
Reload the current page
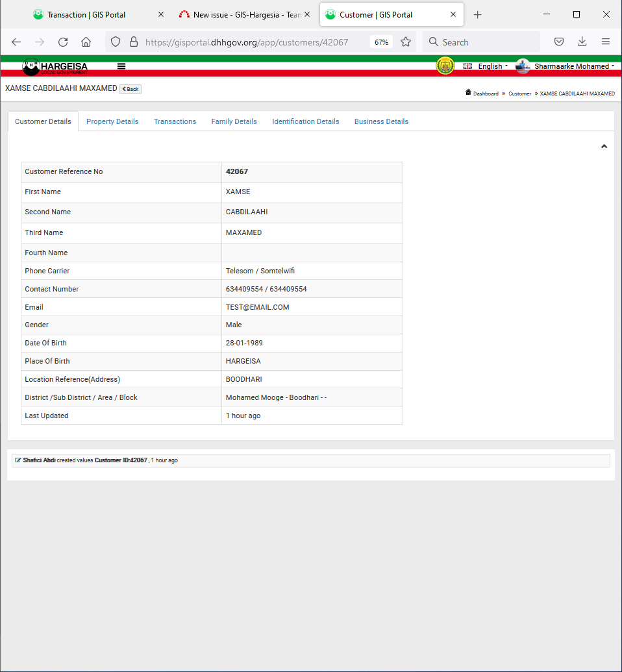[63, 42]
